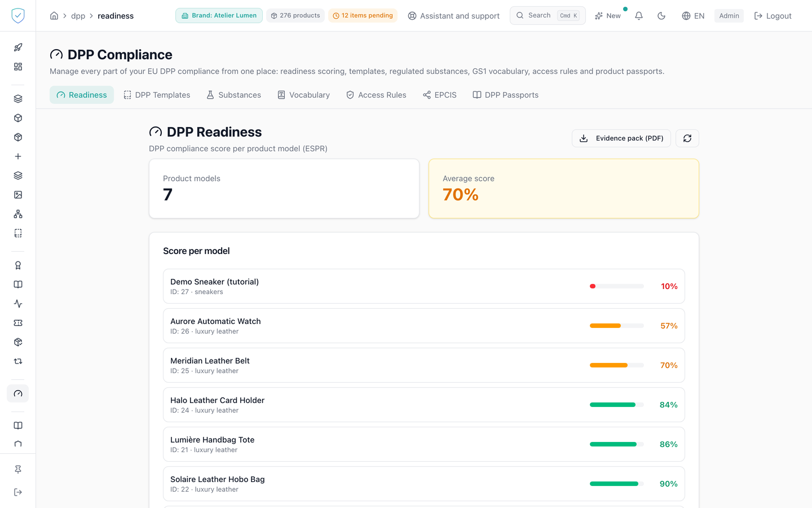Click the plus icon in the sidebar
Image resolution: width=812 pixels, height=508 pixels.
click(x=18, y=156)
